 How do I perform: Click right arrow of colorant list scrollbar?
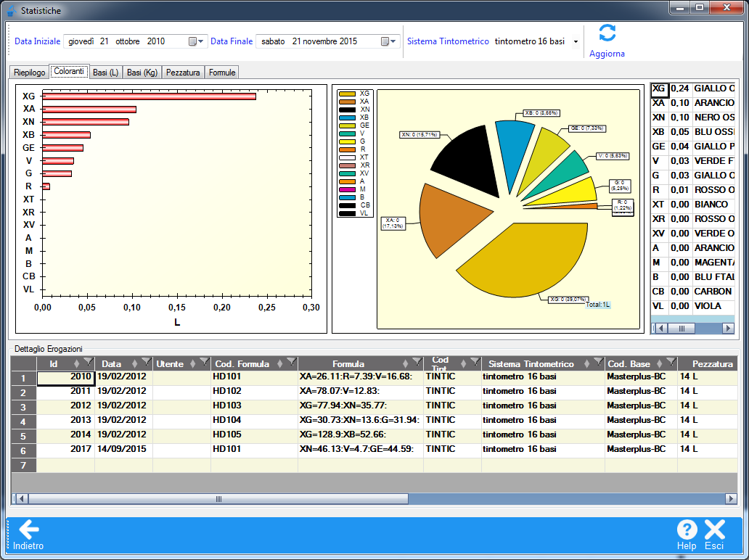(728, 329)
